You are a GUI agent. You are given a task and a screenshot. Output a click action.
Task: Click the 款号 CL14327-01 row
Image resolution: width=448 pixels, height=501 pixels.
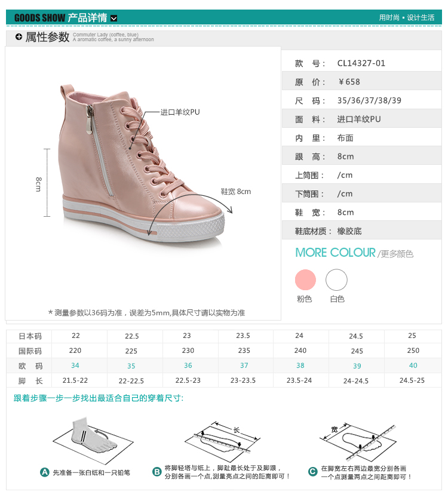pos(362,63)
